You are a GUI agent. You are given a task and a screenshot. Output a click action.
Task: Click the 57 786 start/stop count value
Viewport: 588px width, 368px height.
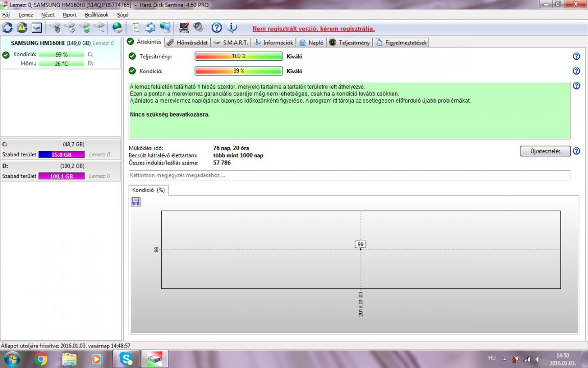[222, 163]
